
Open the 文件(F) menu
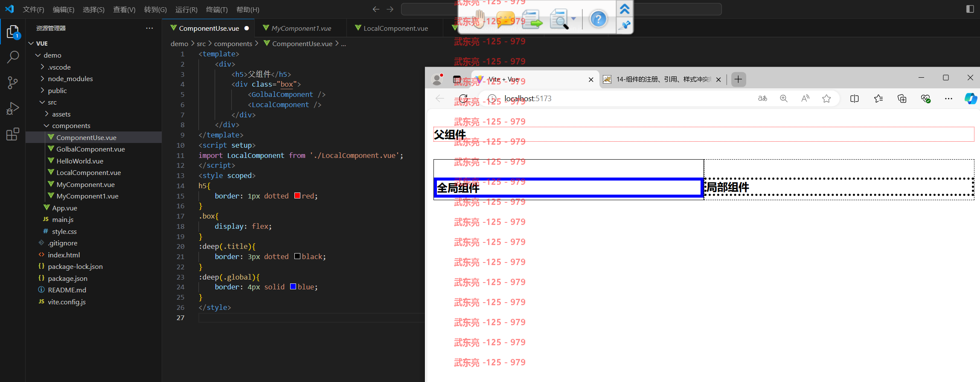[x=33, y=9]
